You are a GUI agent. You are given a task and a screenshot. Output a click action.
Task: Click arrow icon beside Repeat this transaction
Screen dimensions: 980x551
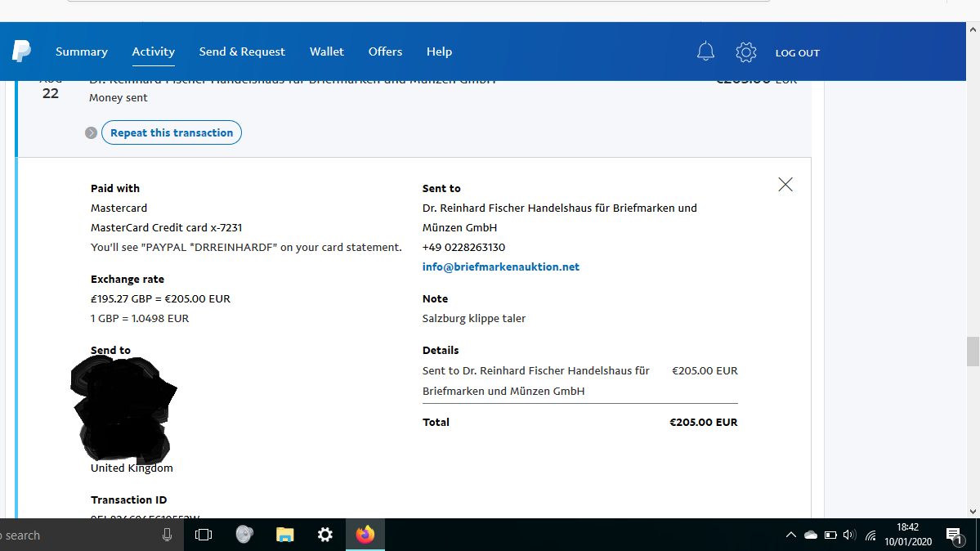tap(92, 132)
